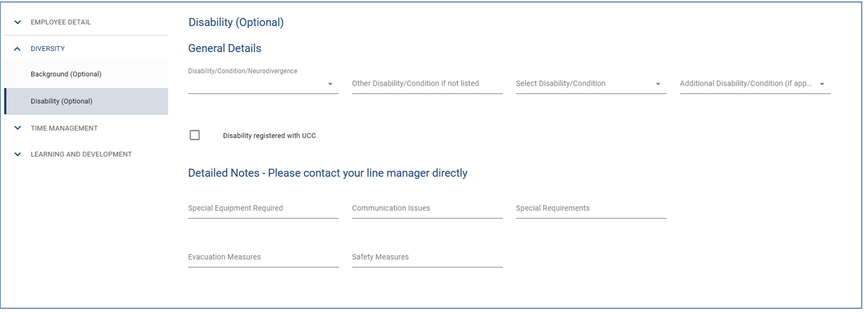
Task: Click the Disability/Condition/Neurodivergence dropdown arrow icon
Action: [x=331, y=83]
